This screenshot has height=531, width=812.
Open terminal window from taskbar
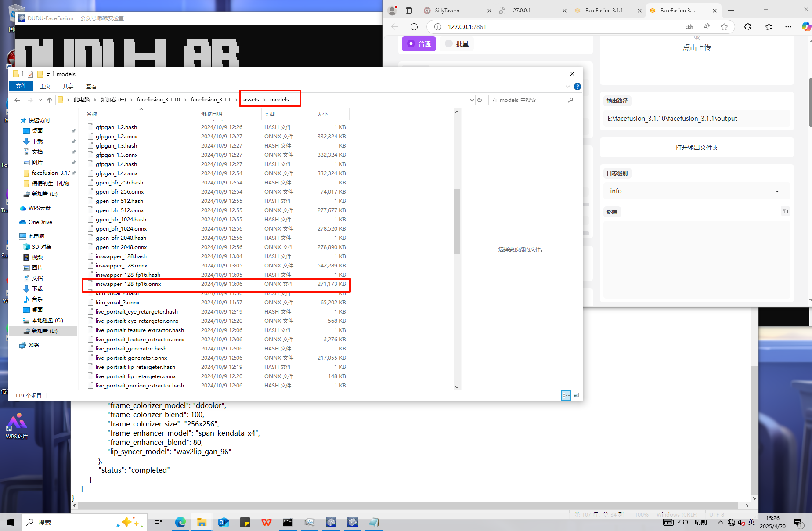(288, 522)
